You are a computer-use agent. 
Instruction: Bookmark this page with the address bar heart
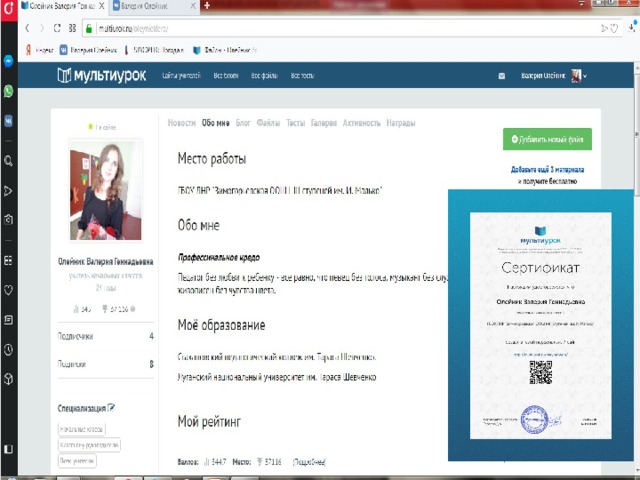[614, 28]
